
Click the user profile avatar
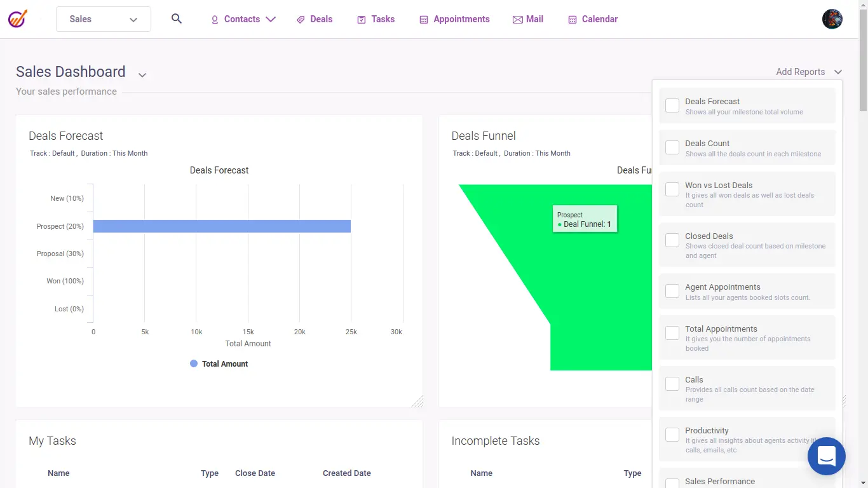(832, 18)
